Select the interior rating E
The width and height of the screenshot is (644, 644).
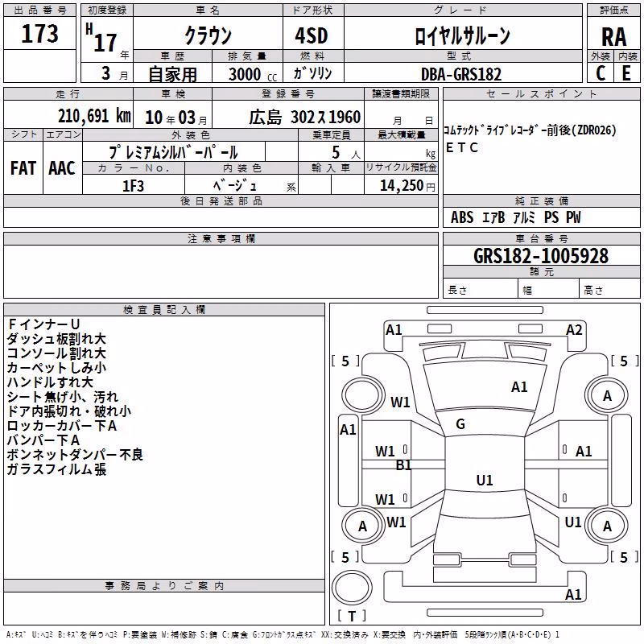tap(626, 73)
